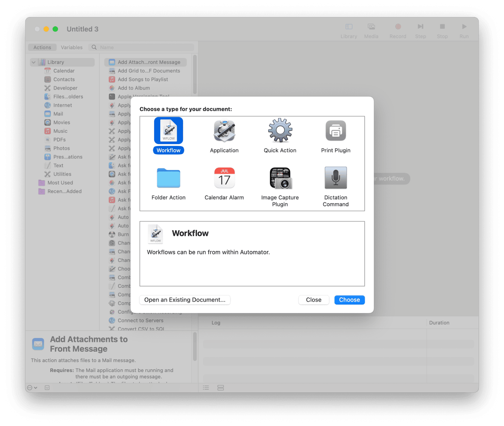Select the Workflow document type icon
Viewport: 504px width, 426px height.
[x=168, y=130]
